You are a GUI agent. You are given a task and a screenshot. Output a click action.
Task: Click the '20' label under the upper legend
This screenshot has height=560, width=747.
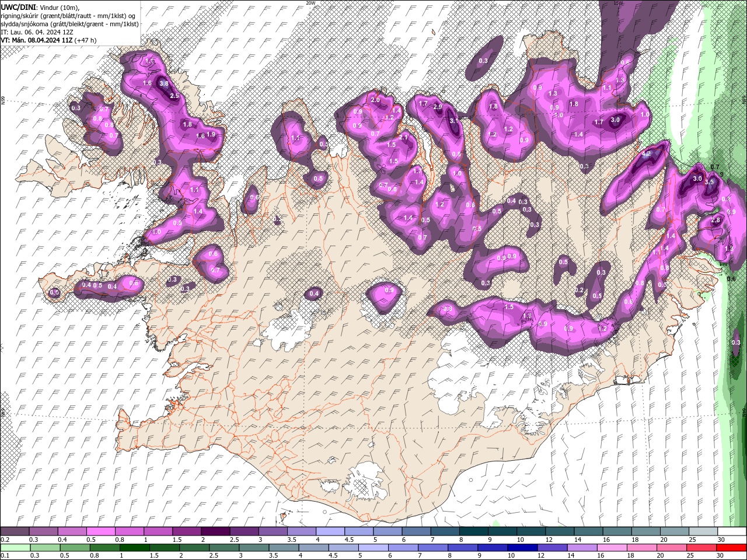coord(664,540)
